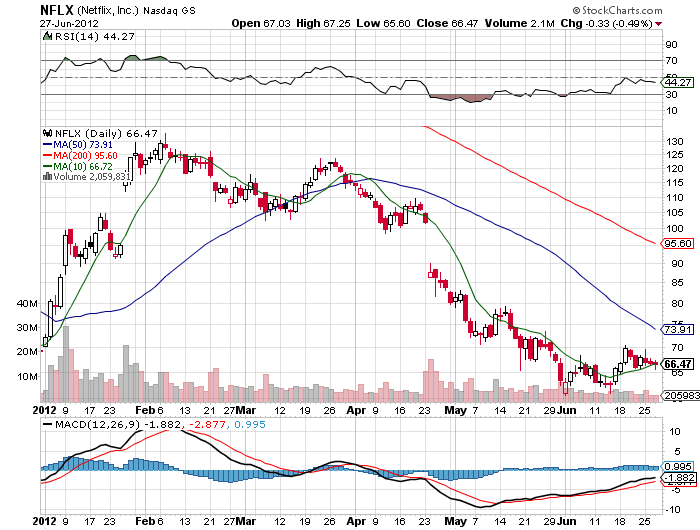Image resolution: width=700 pixels, height=530 pixels.
Task: Click the Volume 2.1M header value
Action: click(x=520, y=24)
